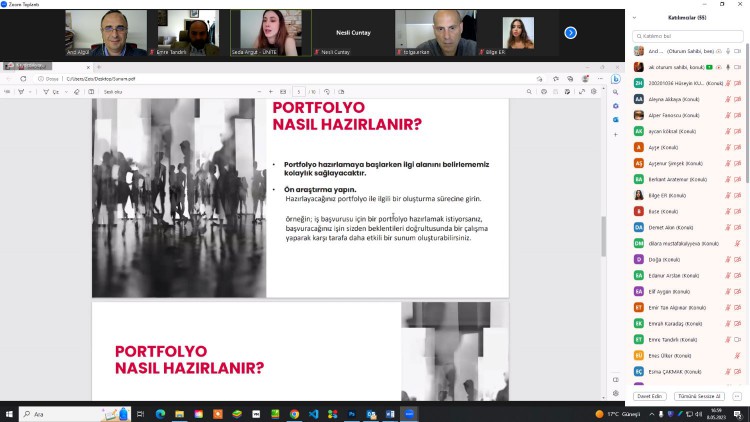Screen dimensions: 750x422
Task: Open Edge profile avatar icon
Action: pyautogui.click(x=585, y=79)
